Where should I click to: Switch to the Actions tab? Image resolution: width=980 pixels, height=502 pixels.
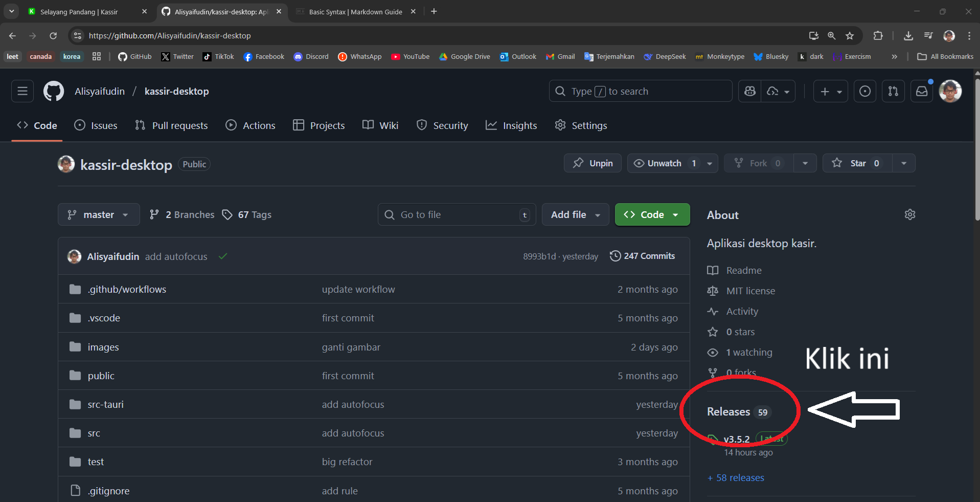250,125
